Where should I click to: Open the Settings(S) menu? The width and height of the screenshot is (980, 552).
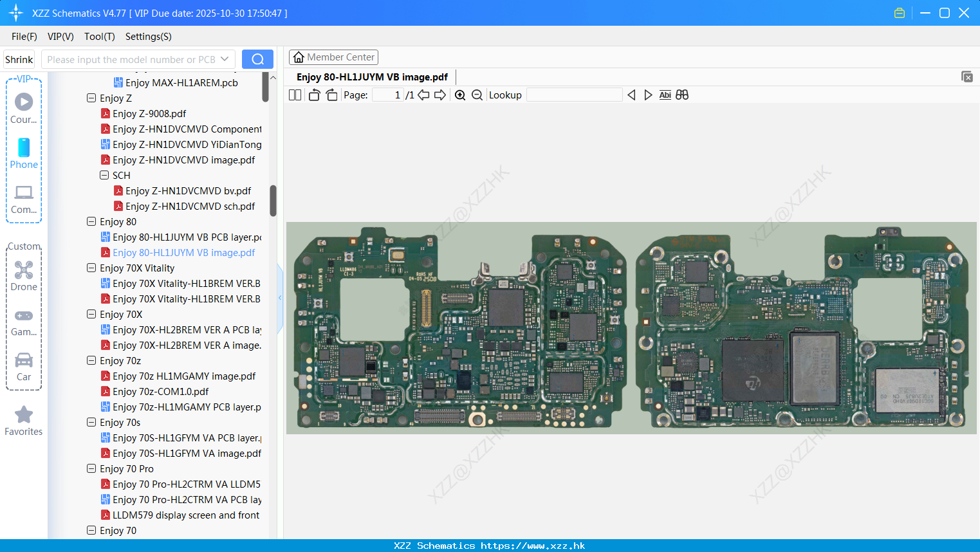149,37
